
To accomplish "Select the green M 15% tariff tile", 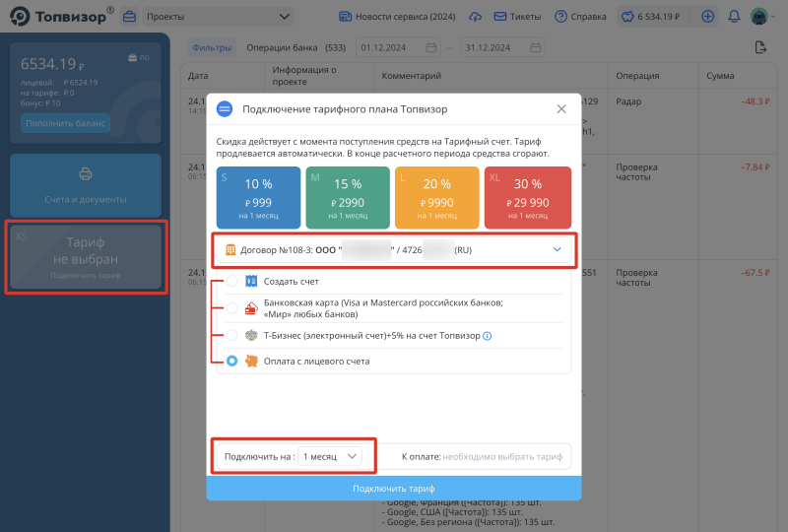I will click(x=348, y=194).
